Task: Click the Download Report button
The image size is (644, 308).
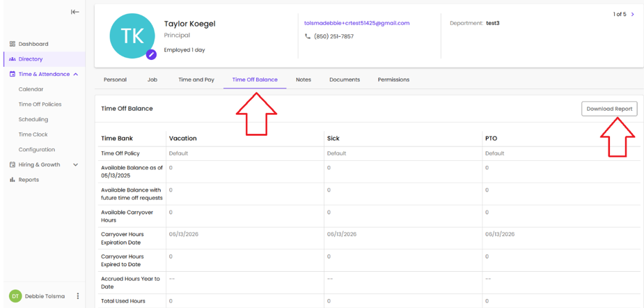Action: pos(609,109)
